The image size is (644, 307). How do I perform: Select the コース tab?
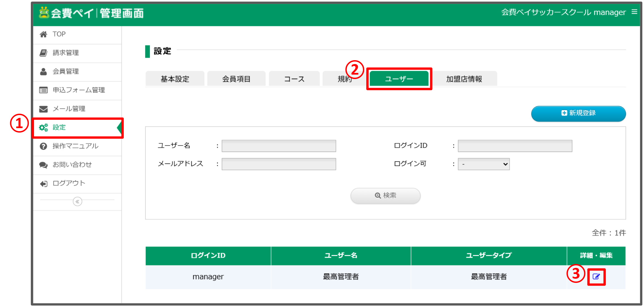(294, 79)
